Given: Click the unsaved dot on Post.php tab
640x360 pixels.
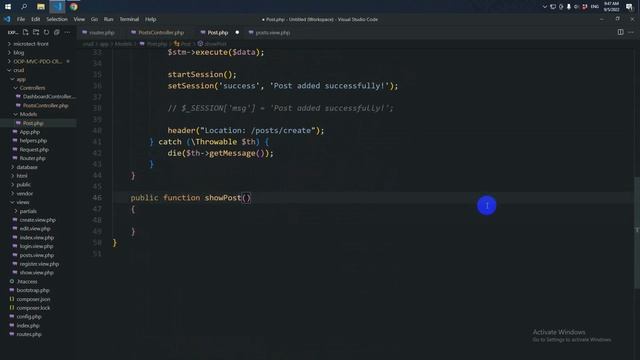Looking at the screenshot, I should point(237,32).
